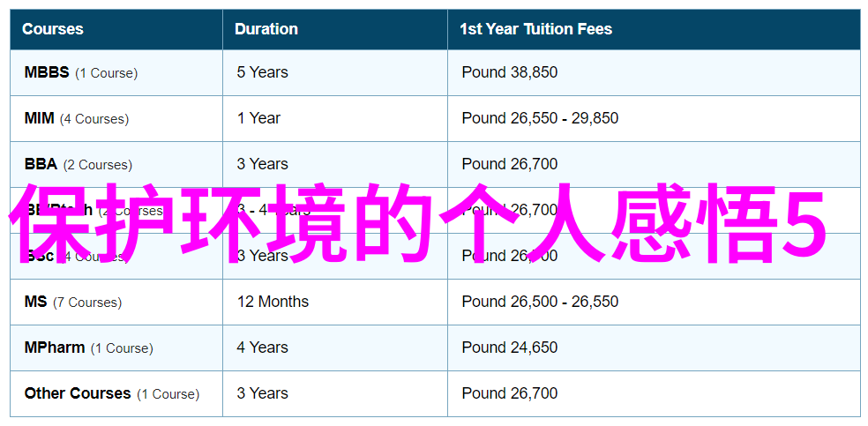Image resolution: width=868 pixels, height=426 pixels.
Task: Open the MPharm course entry
Action: click(x=55, y=348)
